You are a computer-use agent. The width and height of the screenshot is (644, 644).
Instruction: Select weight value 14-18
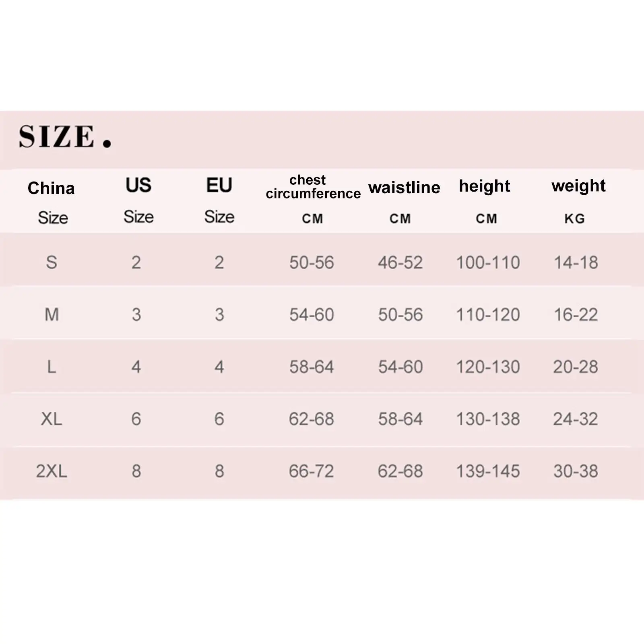coord(576,262)
